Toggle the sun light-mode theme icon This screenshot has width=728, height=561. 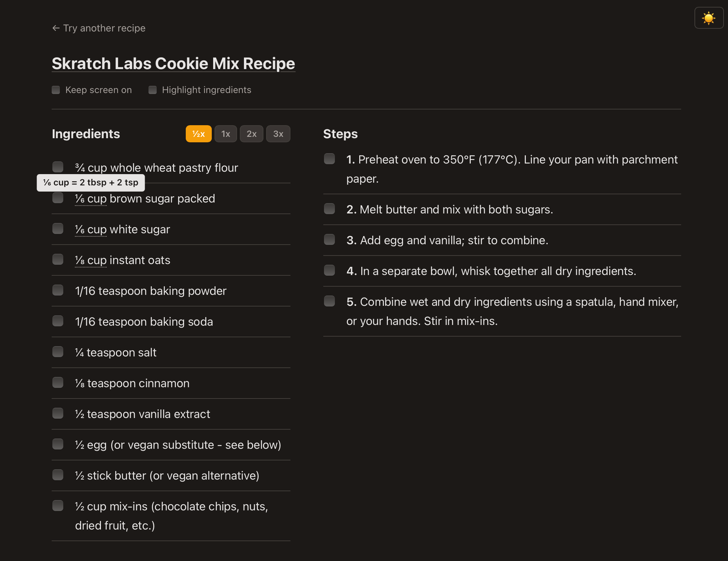[708, 18]
